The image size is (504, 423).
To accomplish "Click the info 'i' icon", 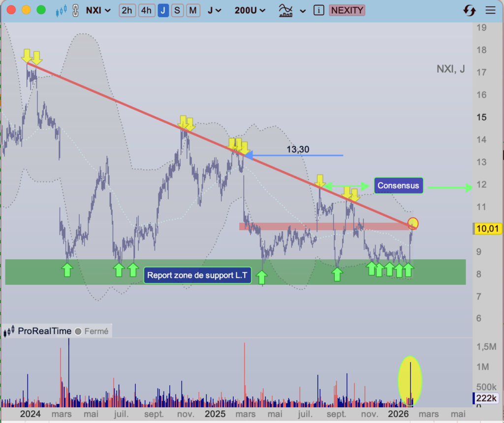I will pos(318,11).
